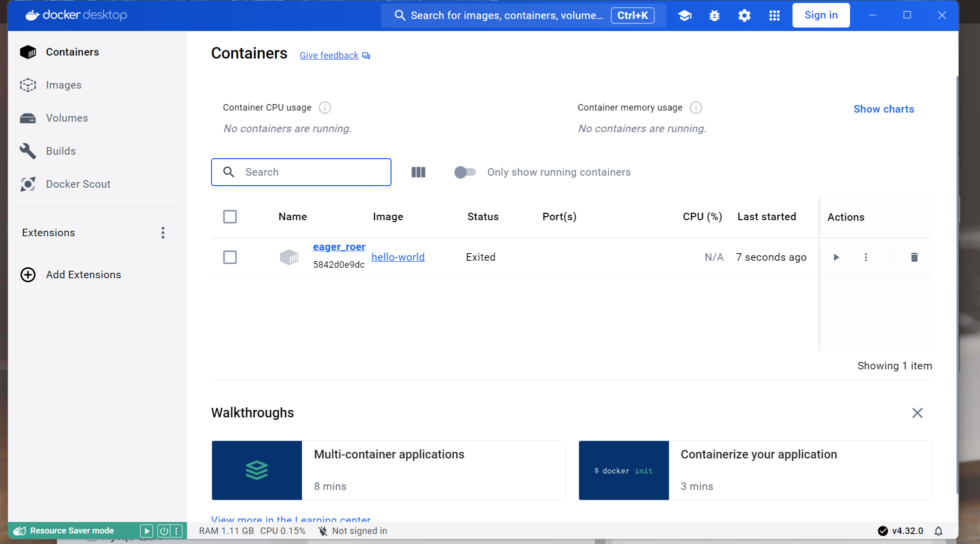Click Give feedback link
The image size is (980, 544).
[329, 56]
